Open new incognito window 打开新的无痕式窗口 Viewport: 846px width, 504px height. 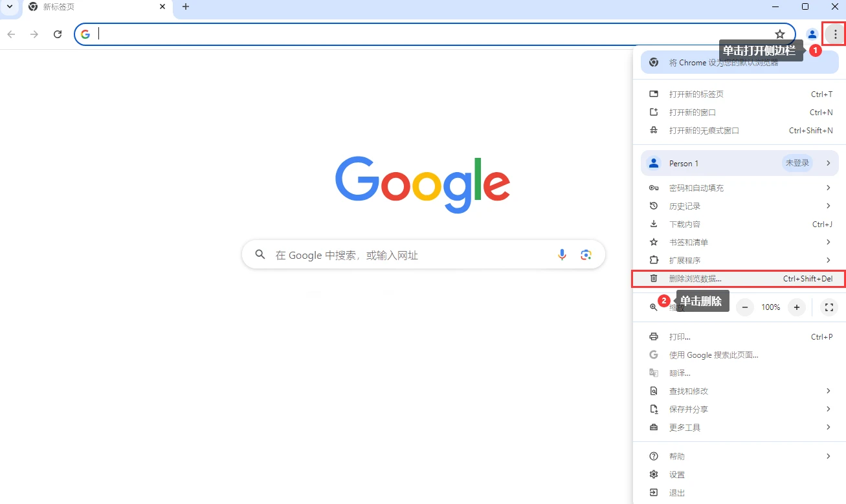coord(739,130)
